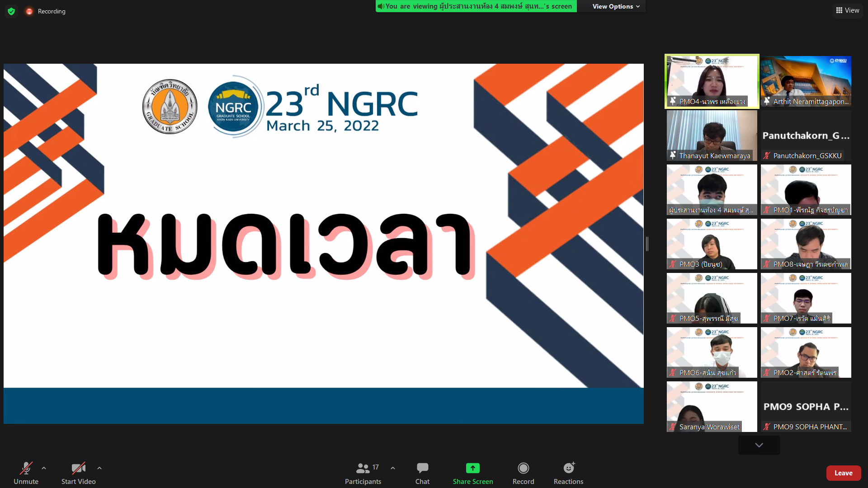Expand audio settings arrow beside Unmute
Viewport: 868px width, 488px height.
pos(44,468)
